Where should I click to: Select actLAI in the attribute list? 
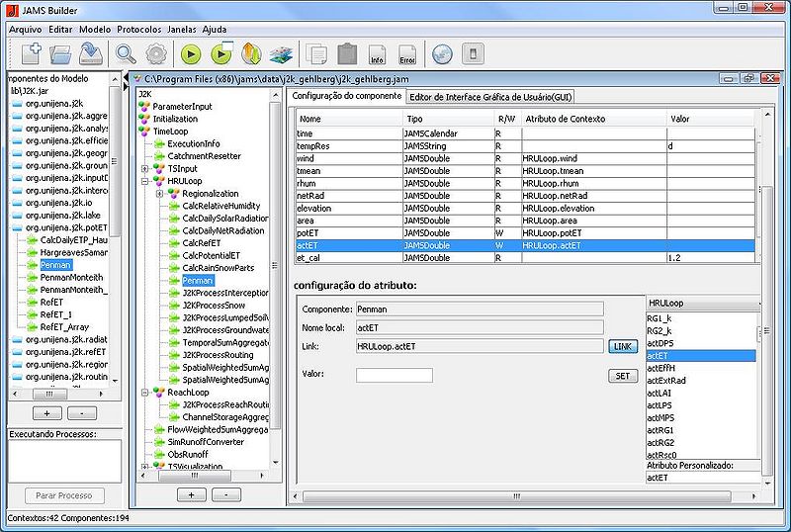click(659, 394)
